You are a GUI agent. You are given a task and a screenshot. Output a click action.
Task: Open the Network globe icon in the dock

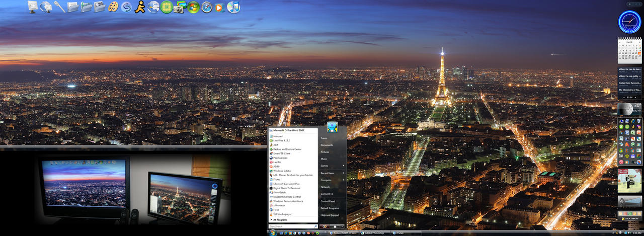click(x=46, y=7)
